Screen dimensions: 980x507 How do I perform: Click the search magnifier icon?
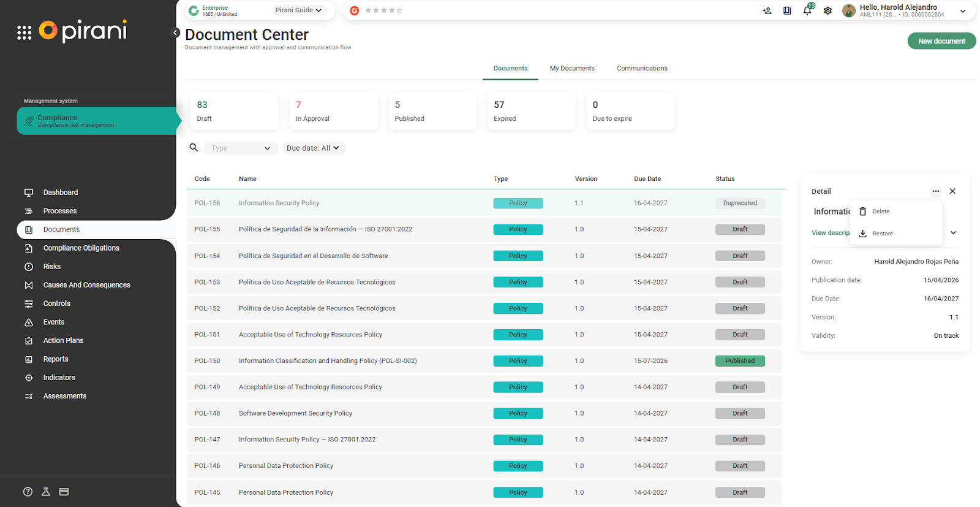[194, 148]
